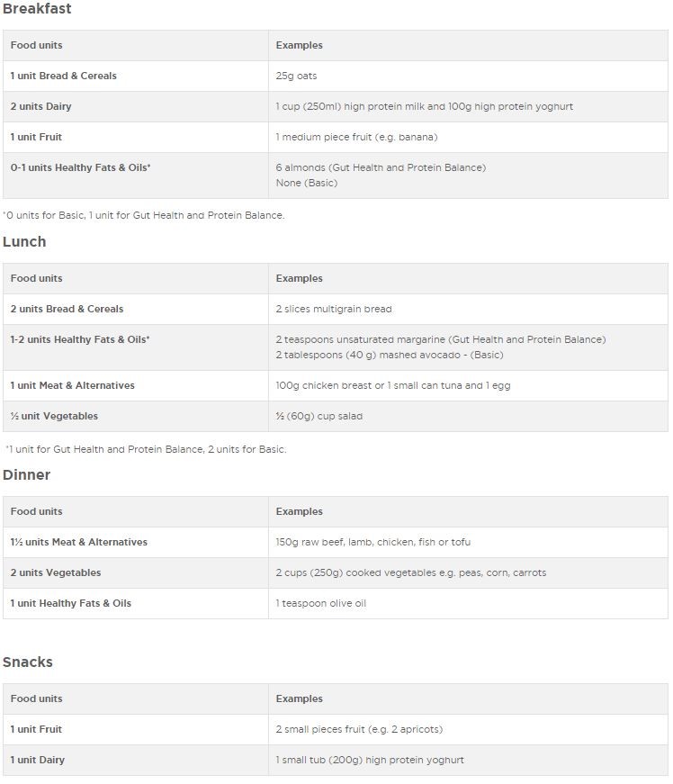Click the '1 unit Bread & Cereals' cell

click(64, 77)
